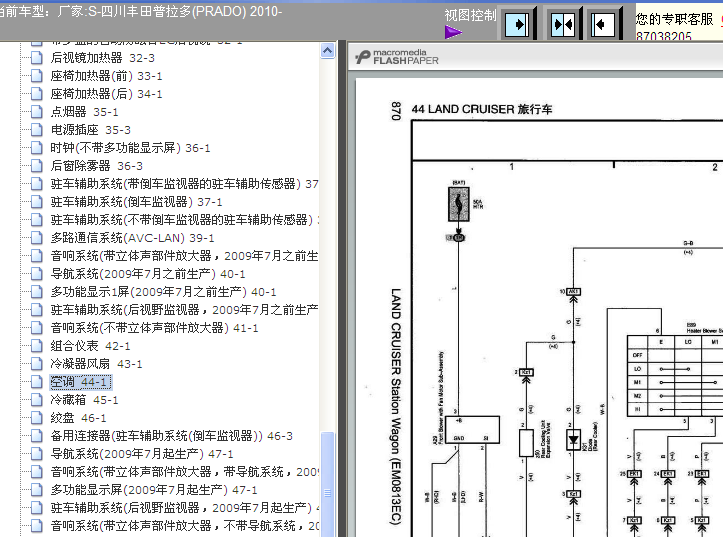723x537 pixels.
Task: Click the page icon beside 后窗除雾器 36-3
Action: [36, 166]
